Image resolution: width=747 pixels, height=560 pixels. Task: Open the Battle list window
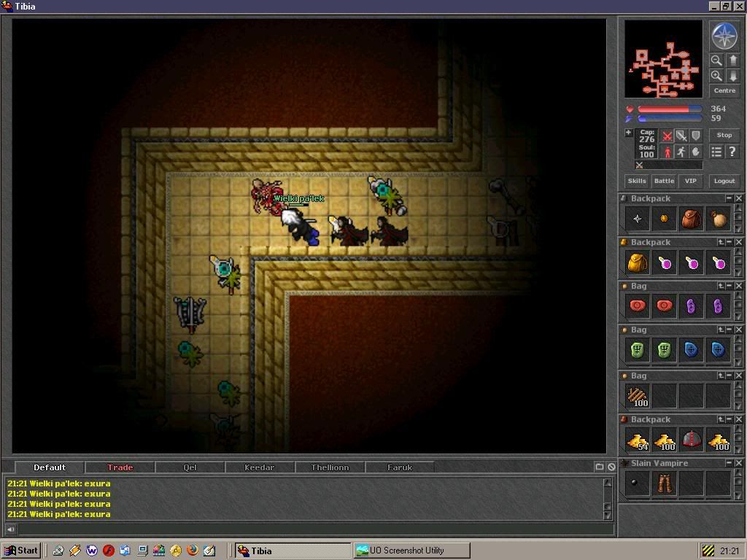pos(664,181)
